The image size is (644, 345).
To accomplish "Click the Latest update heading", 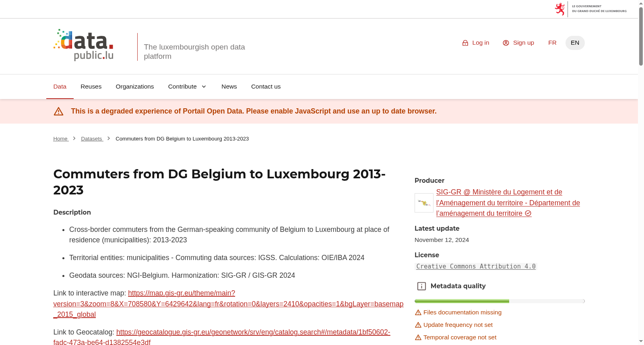I will (437, 229).
